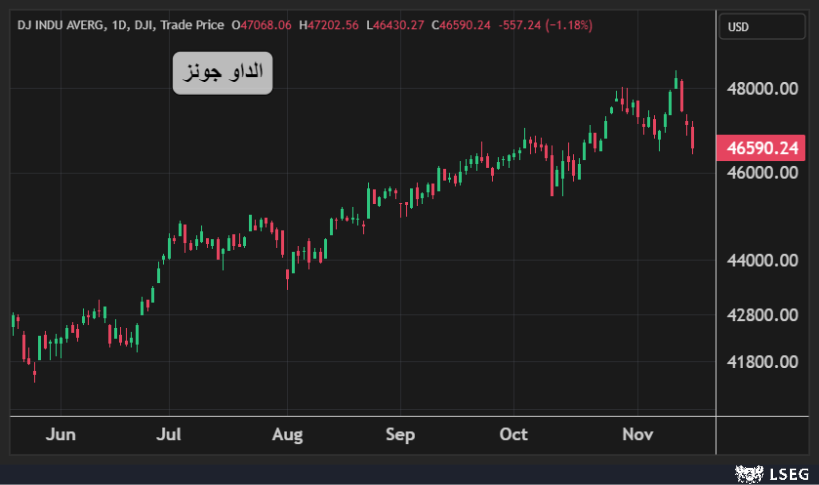Click the Aug label on time axis
Image resolution: width=819 pixels, height=485 pixels.
(x=287, y=434)
